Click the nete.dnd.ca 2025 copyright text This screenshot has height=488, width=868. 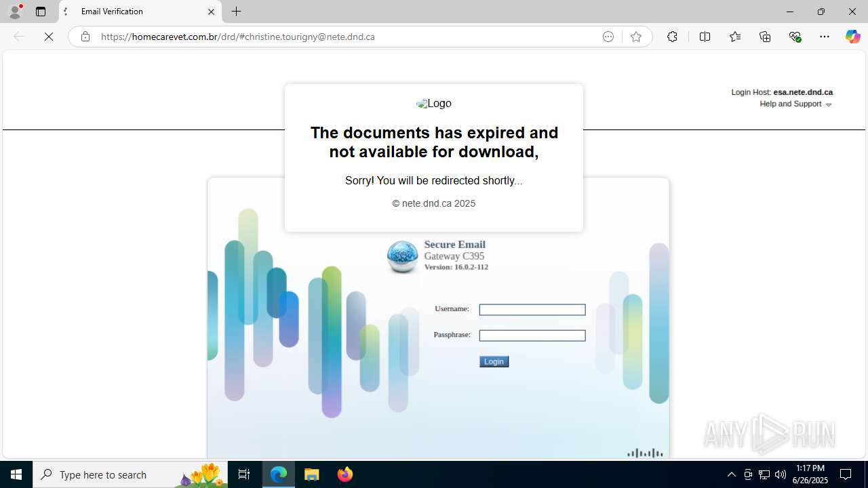[434, 203]
